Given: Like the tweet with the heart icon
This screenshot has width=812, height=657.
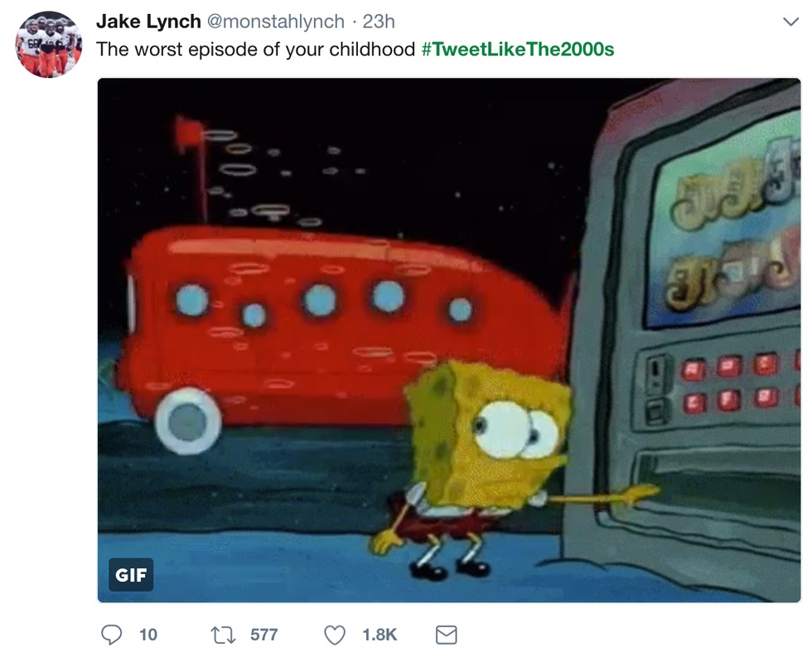Looking at the screenshot, I should coord(335,635).
